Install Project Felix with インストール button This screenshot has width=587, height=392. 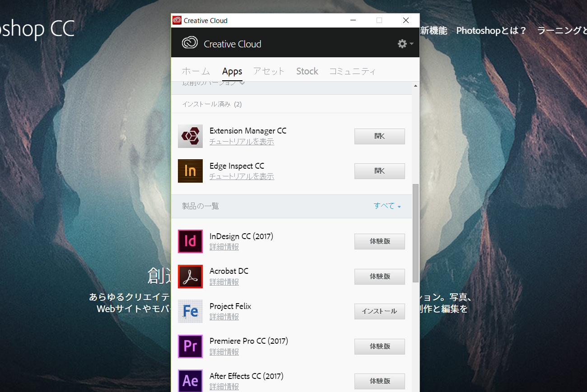point(380,311)
